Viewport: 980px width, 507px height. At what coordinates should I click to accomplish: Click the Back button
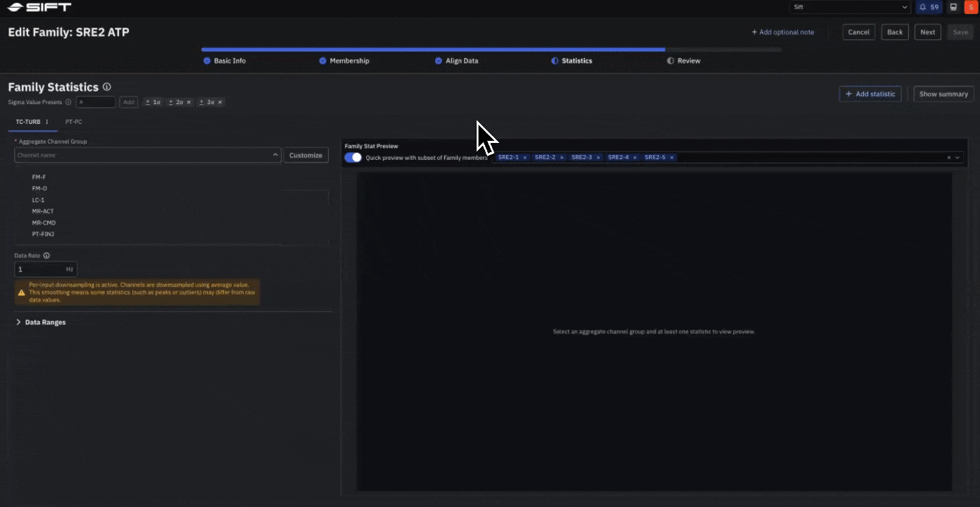[x=895, y=32]
